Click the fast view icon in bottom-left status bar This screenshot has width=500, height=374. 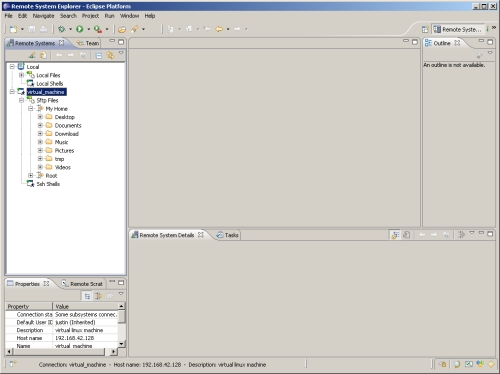point(13,364)
